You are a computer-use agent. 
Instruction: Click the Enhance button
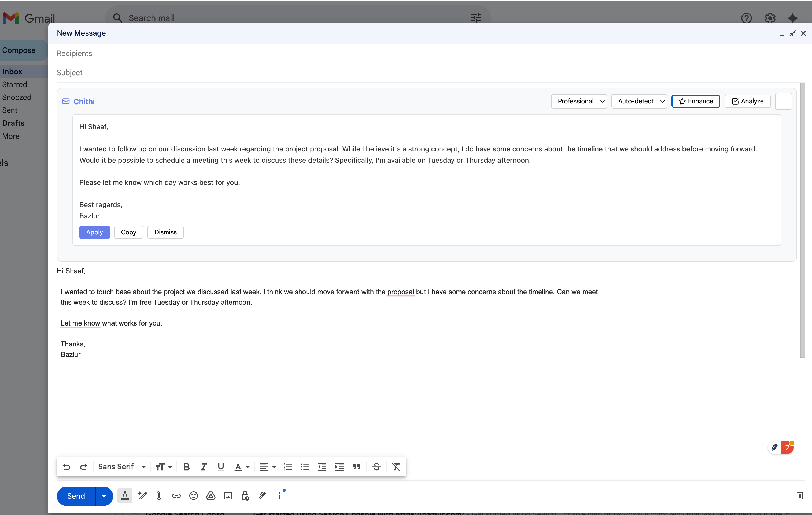695,101
